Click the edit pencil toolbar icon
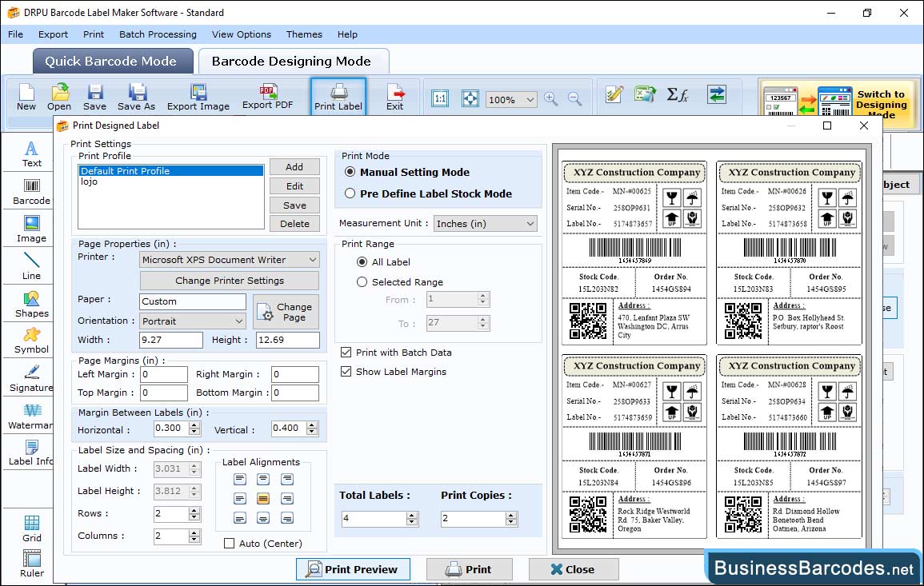 click(614, 94)
